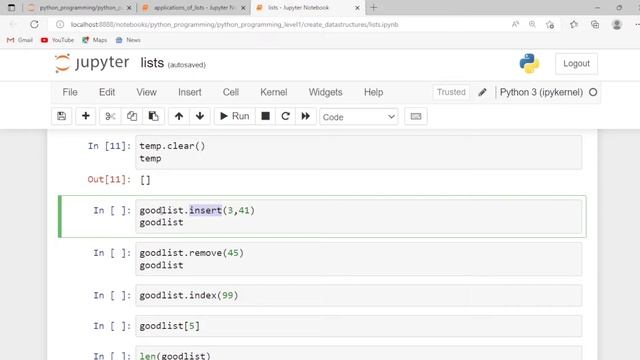Open the News bookmark
Screen dimensions: 640x360
coord(128,40)
